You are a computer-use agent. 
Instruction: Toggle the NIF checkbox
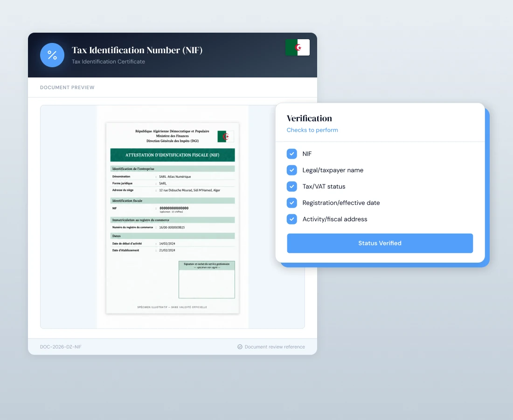coord(292,154)
